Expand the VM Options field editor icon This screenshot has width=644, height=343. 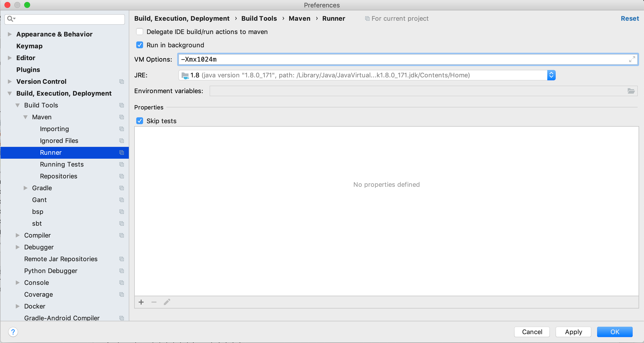pos(632,59)
